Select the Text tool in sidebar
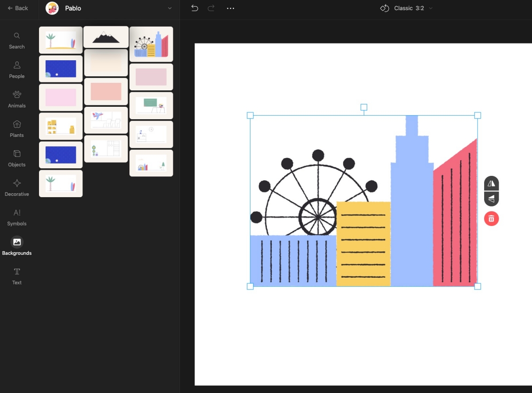532x393 pixels. tap(17, 276)
